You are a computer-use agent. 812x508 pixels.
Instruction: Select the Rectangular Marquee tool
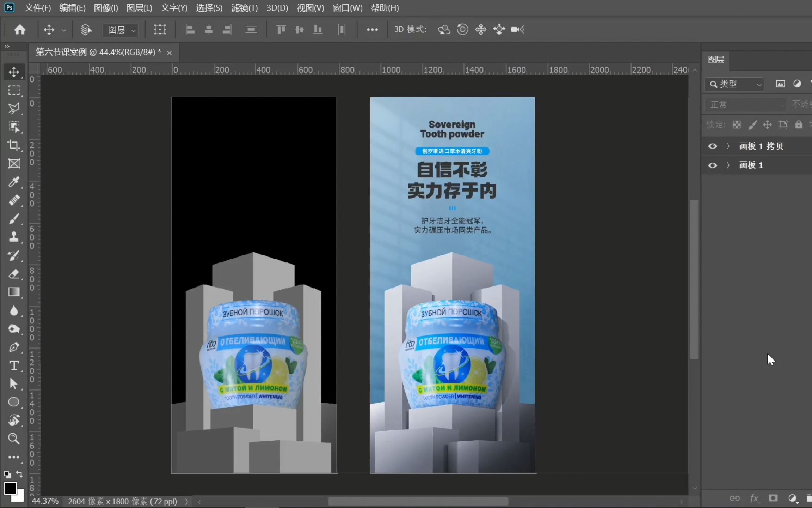point(14,90)
